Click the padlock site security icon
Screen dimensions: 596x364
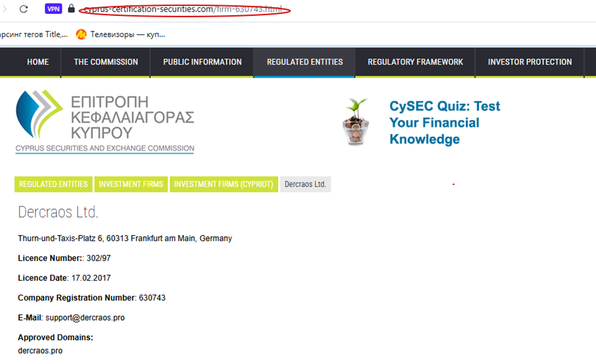pyautogui.click(x=71, y=9)
